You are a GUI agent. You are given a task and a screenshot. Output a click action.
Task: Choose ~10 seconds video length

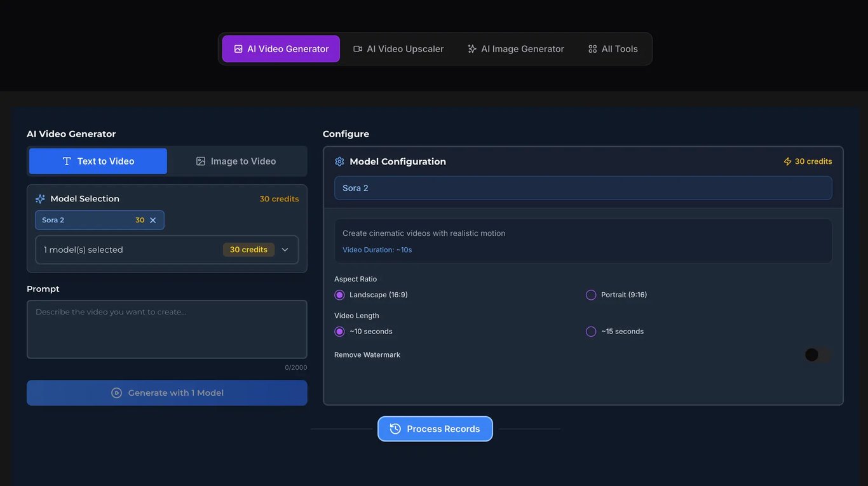click(339, 332)
